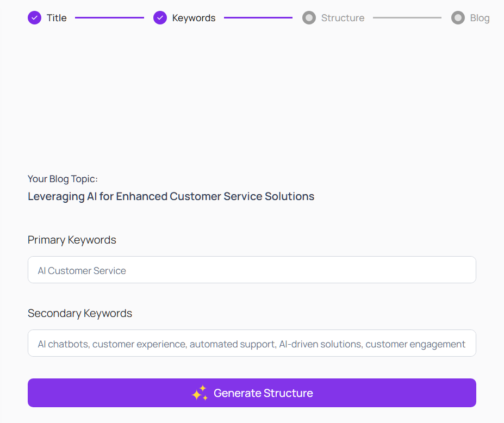Click the gray Structure step circle icon
The image size is (504, 423).
tap(309, 18)
